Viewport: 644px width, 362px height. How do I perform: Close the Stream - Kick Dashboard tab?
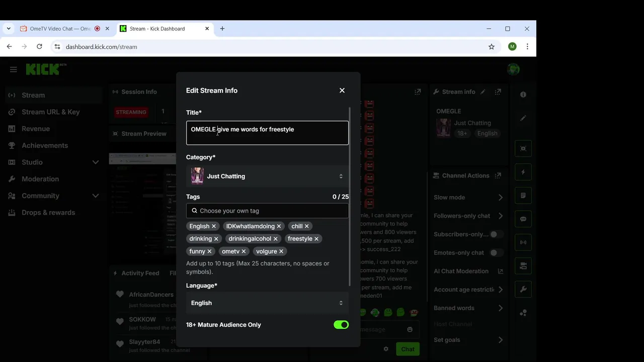click(207, 29)
